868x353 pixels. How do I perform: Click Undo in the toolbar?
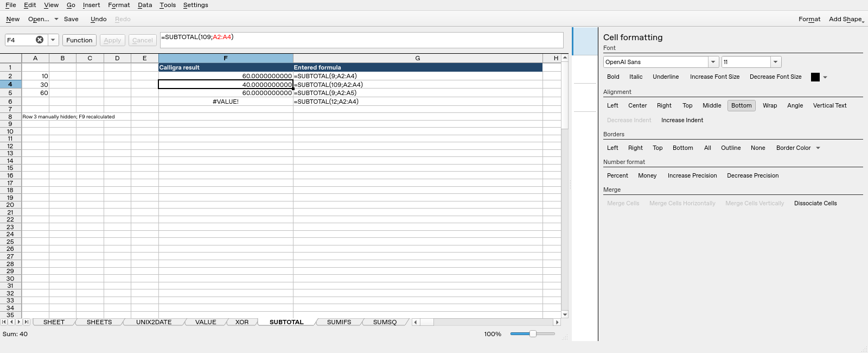click(x=98, y=19)
